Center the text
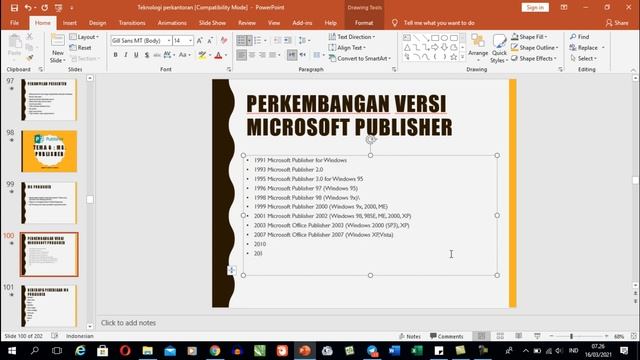Image resolution: width=640 pixels, height=360 pixels. click(252, 55)
